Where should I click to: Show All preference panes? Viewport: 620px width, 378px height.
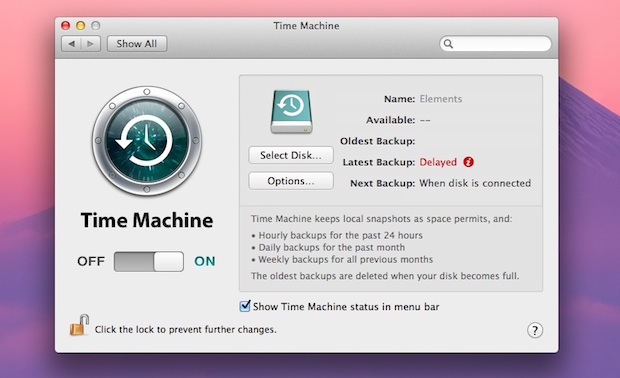pos(137,43)
